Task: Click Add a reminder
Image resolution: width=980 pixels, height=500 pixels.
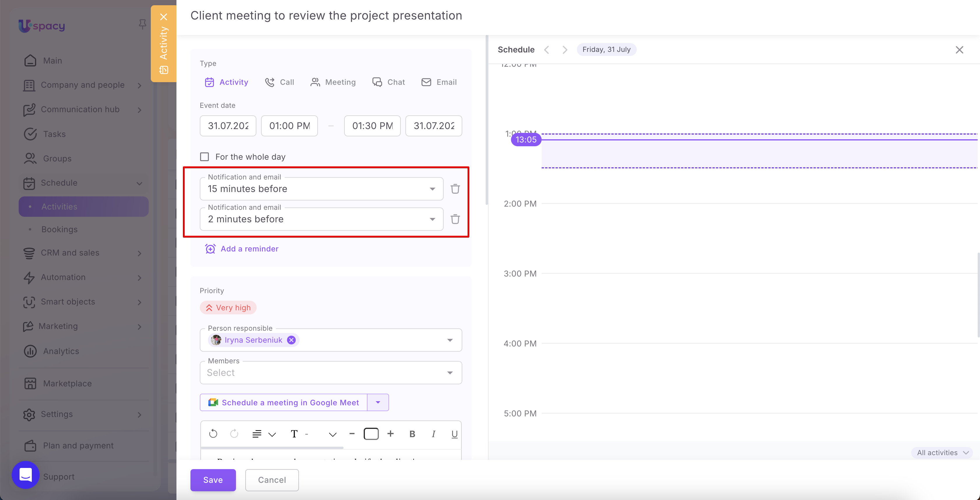Action: (242, 249)
